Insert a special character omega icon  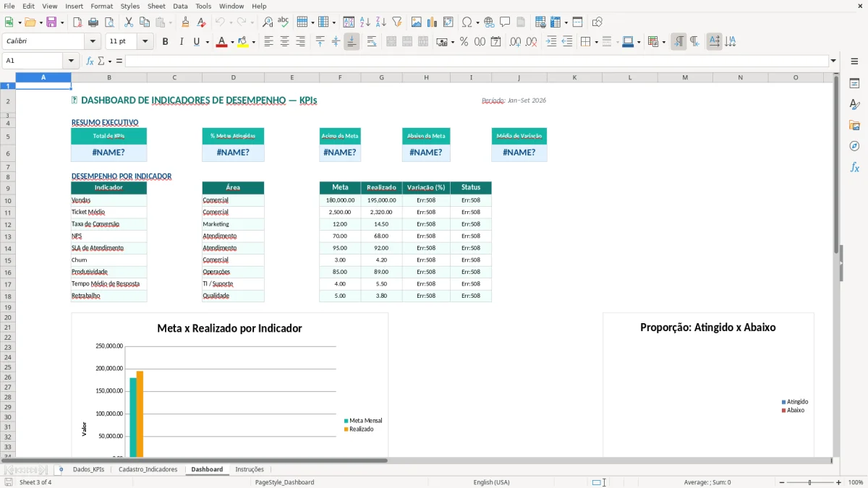pos(467,22)
